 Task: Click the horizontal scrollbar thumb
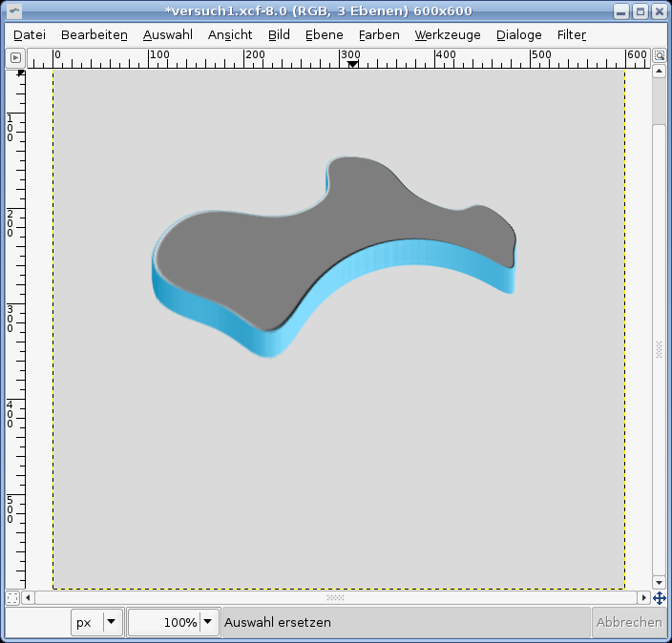pyautogui.click(x=336, y=597)
